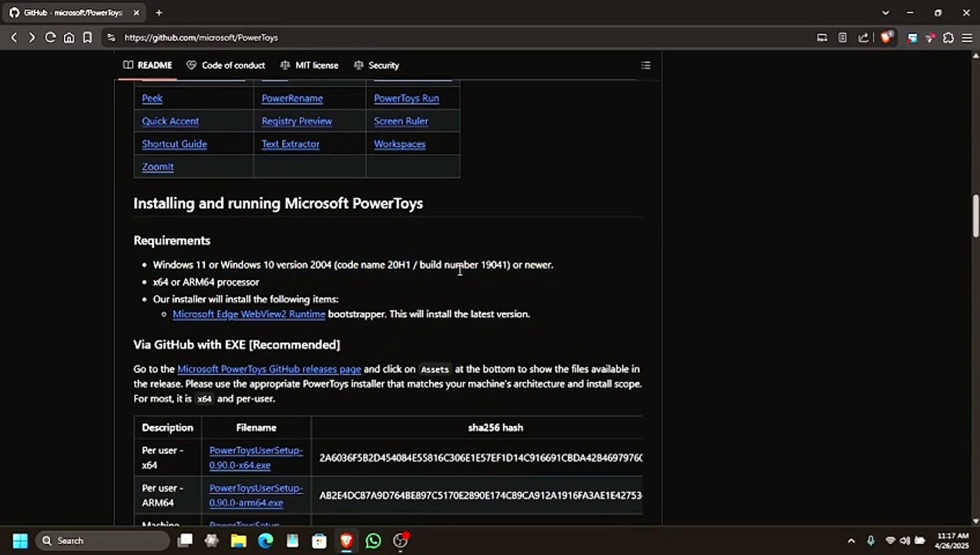980x555 pixels.
Task: Open the Screen Ruler link
Action: click(401, 121)
